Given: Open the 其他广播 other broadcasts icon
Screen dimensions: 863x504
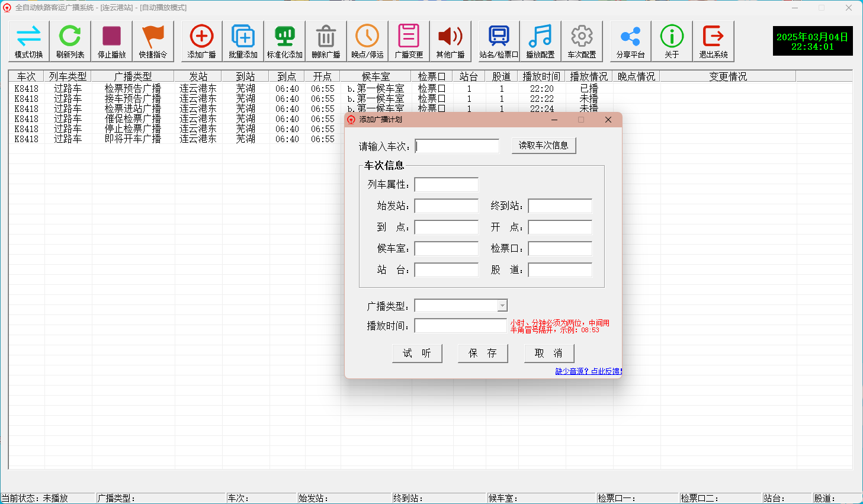Looking at the screenshot, I should coord(451,41).
